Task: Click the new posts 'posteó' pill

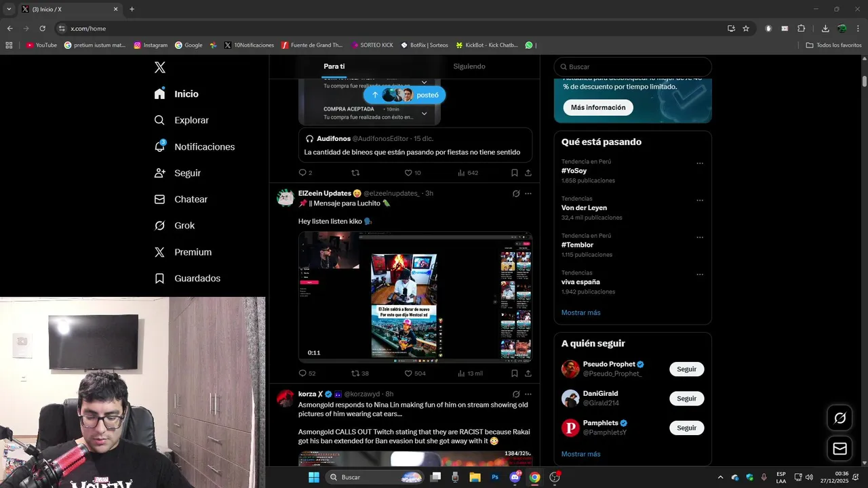Action: click(404, 95)
